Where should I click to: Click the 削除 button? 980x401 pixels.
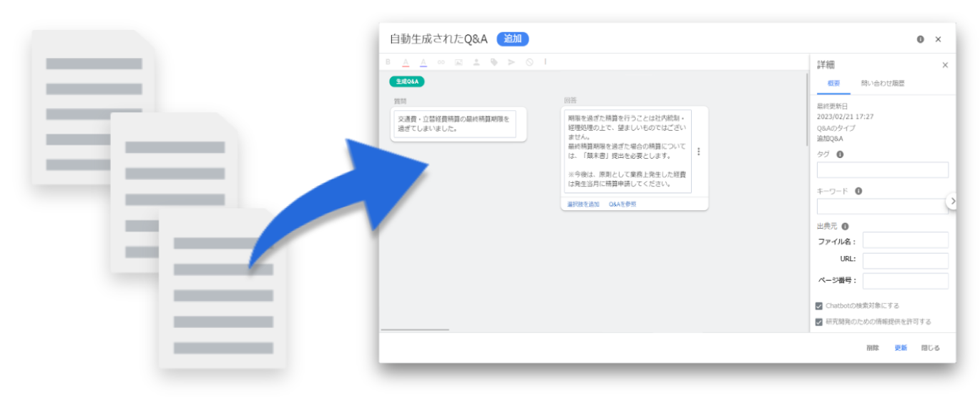872,348
